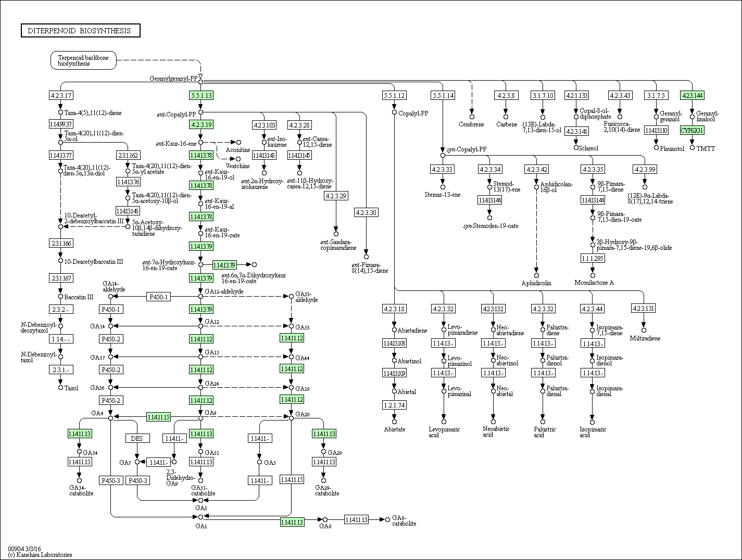Click the Momilactone A compound node
The width and height of the screenshot is (742, 560).
pos(593,275)
